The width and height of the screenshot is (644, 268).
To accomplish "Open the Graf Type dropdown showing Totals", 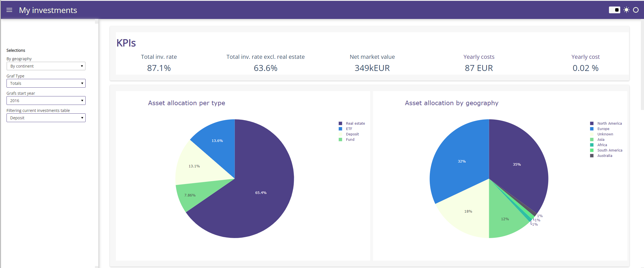I will [45, 83].
